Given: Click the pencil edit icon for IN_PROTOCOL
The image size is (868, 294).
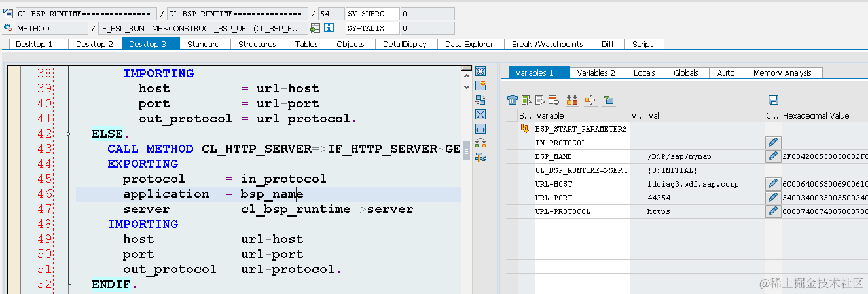Looking at the screenshot, I should click(x=773, y=143).
